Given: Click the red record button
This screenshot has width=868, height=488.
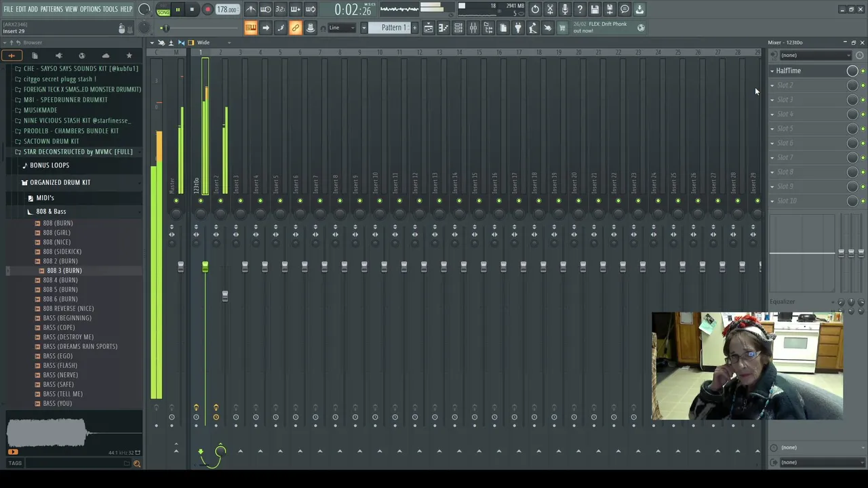Looking at the screenshot, I should click(208, 9).
